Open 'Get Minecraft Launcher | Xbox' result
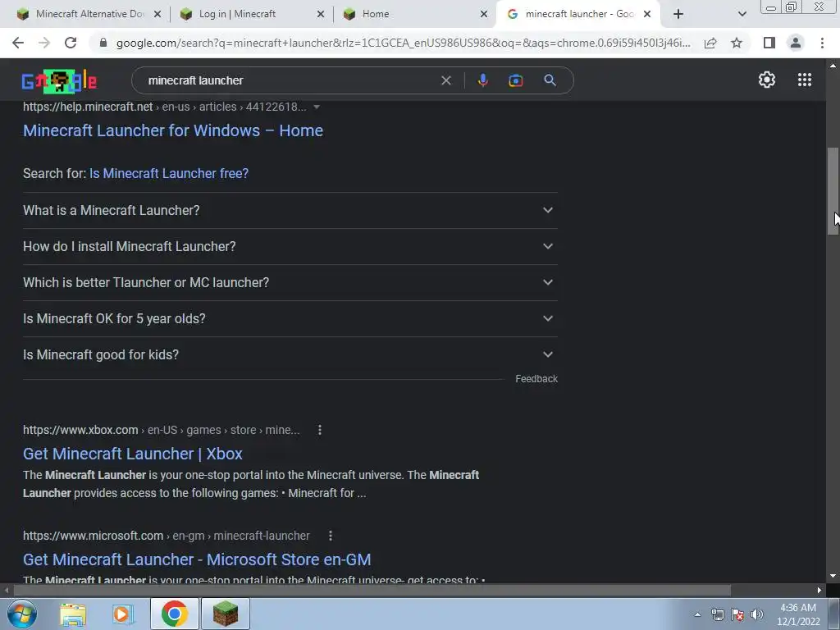The width and height of the screenshot is (840, 630). click(x=132, y=454)
